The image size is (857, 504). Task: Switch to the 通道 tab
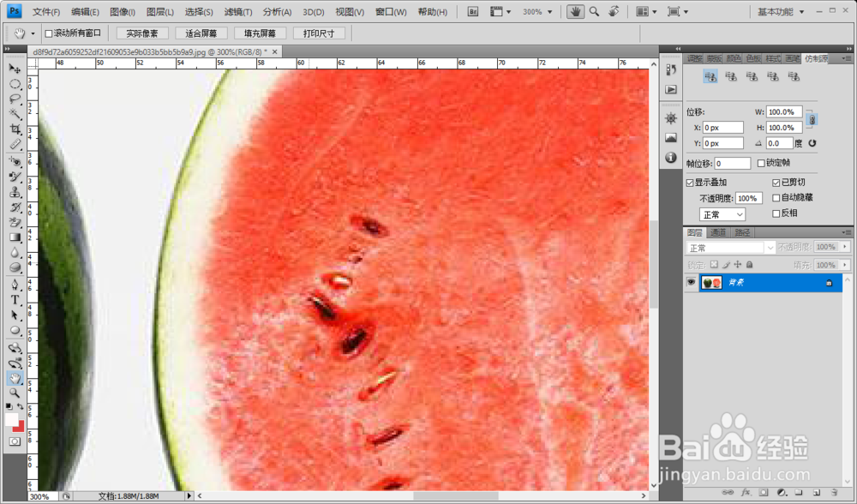point(717,232)
